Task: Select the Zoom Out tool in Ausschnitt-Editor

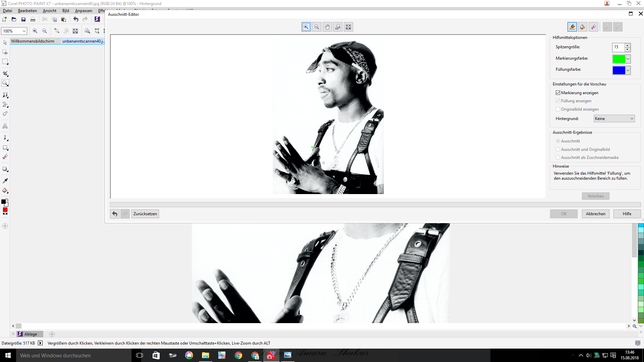Action: (317, 27)
